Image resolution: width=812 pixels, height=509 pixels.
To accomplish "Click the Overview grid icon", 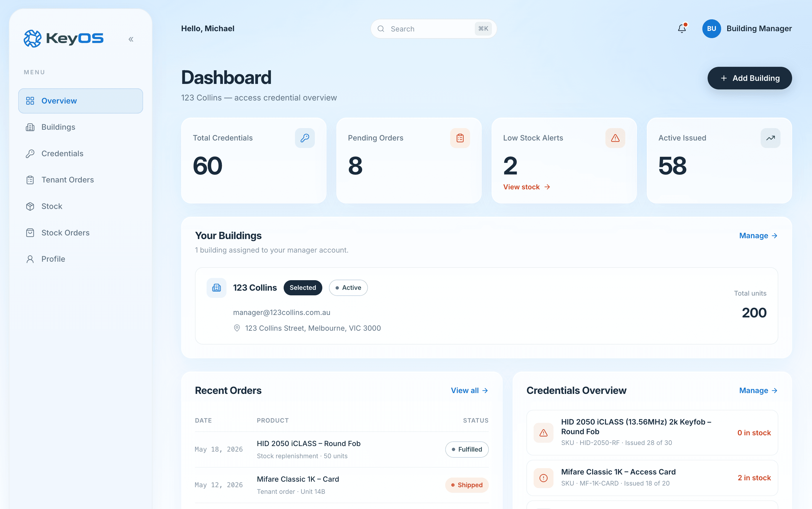I will (x=30, y=101).
